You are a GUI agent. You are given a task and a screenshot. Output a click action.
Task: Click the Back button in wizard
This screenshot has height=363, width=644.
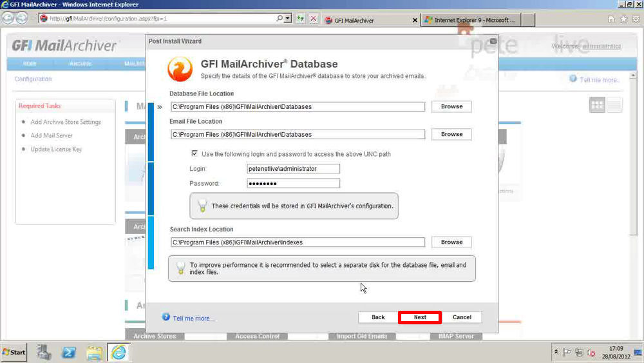pos(378,317)
